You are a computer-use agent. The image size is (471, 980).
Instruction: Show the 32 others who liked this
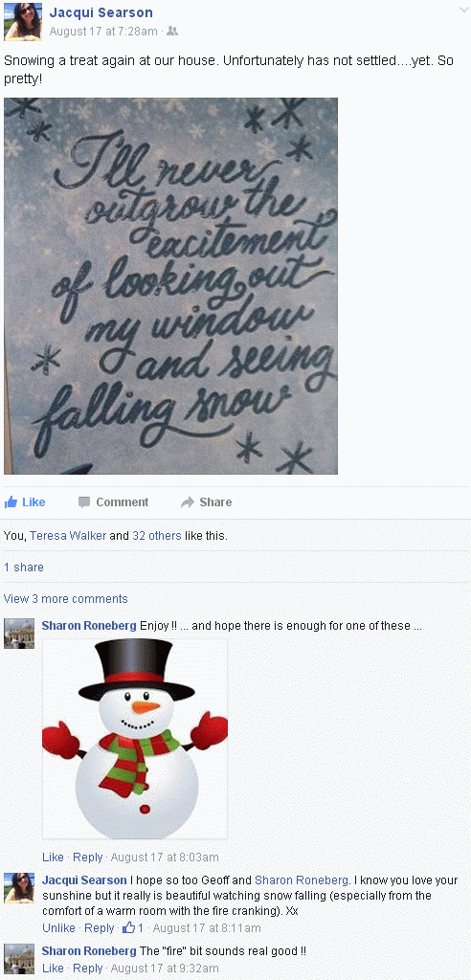click(x=157, y=536)
